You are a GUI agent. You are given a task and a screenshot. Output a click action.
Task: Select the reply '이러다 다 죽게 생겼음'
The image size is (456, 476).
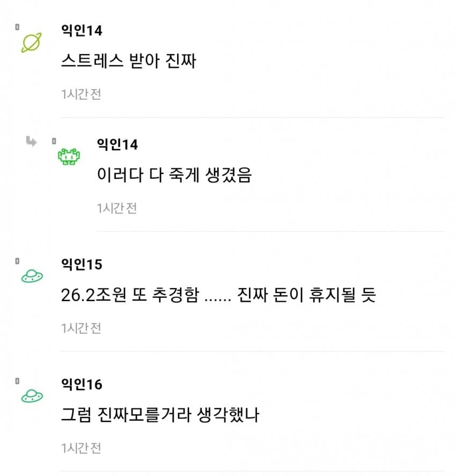(174, 175)
